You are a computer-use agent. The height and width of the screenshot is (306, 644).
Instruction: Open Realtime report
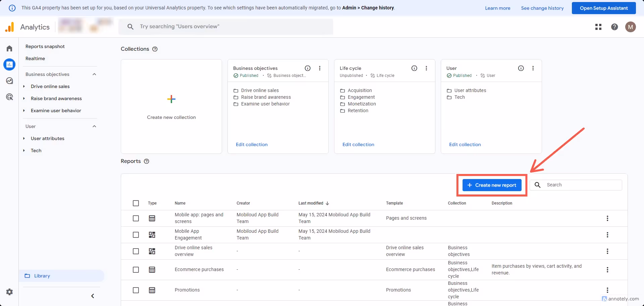(x=35, y=58)
